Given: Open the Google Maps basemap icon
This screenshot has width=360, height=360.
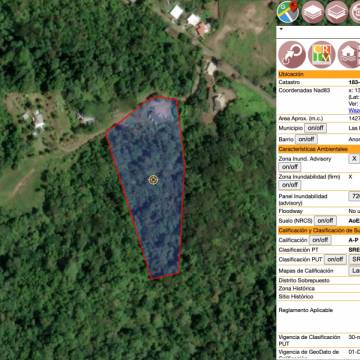Looking at the screenshot, I should (x=288, y=12).
